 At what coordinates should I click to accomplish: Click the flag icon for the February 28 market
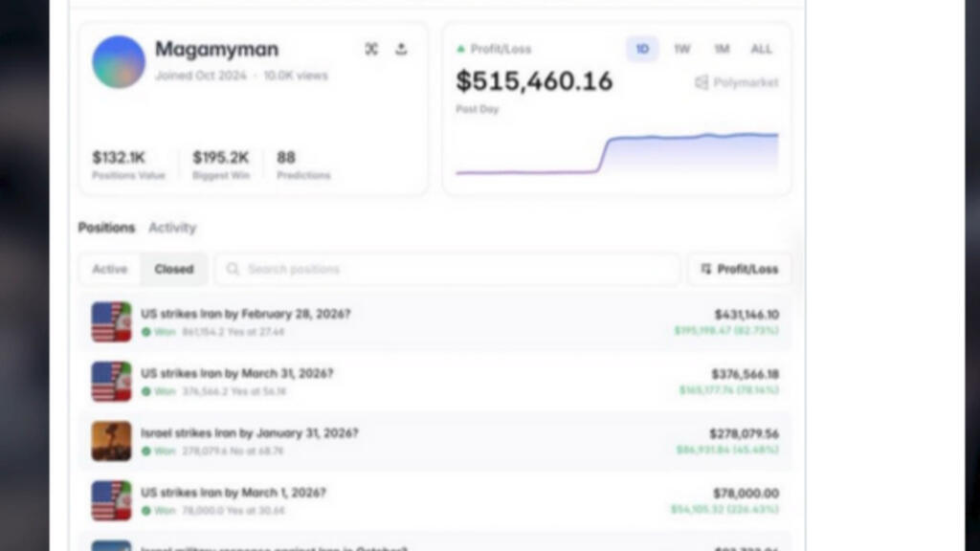(111, 322)
